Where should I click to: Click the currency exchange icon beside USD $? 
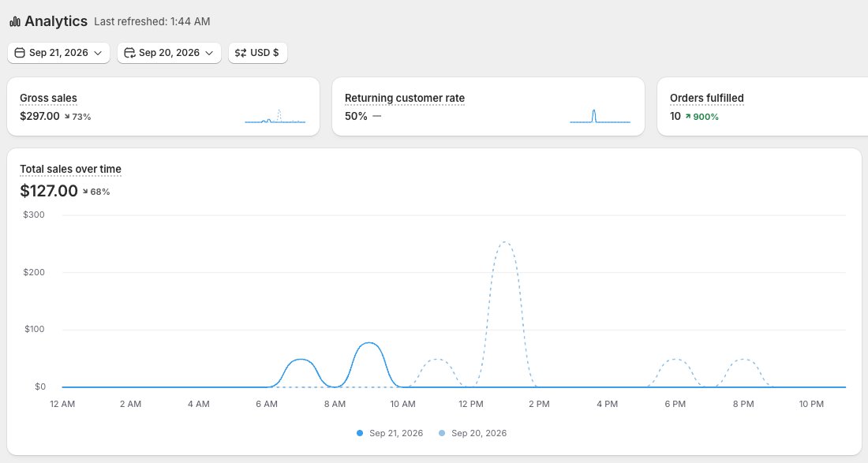click(240, 53)
